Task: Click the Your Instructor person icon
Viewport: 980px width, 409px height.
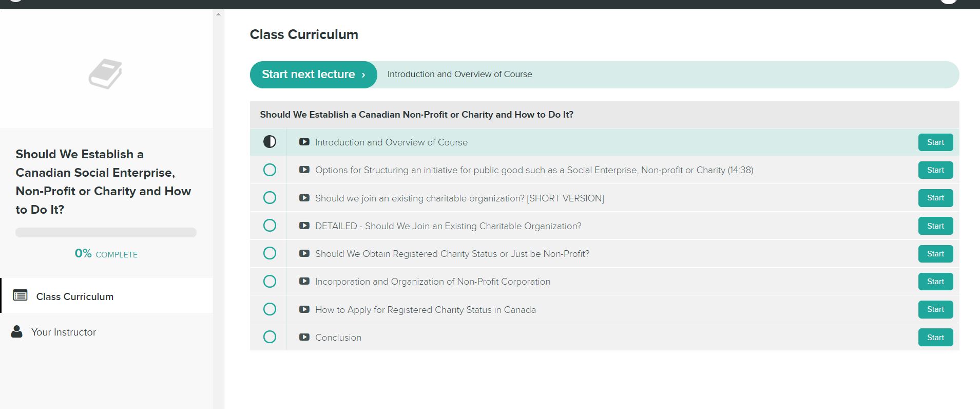Action: [17, 331]
